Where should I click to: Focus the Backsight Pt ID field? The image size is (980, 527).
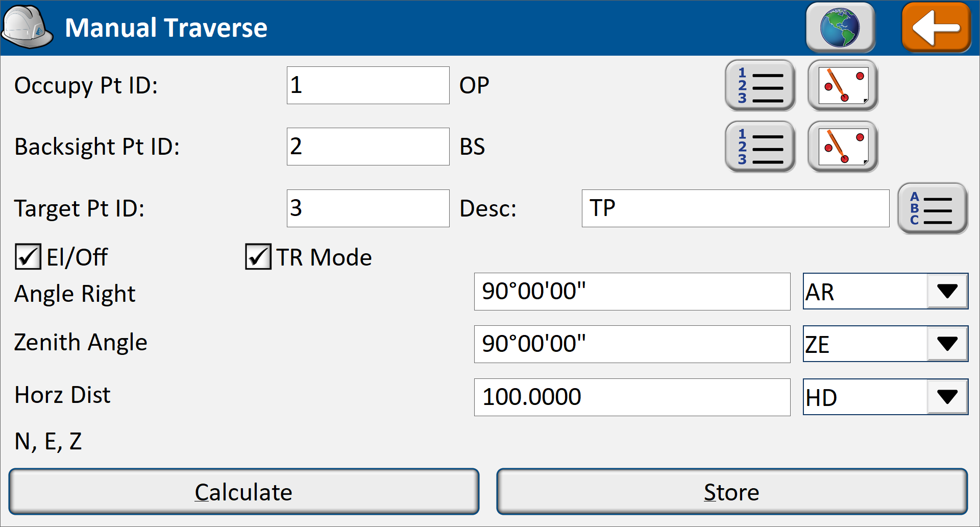pos(368,147)
